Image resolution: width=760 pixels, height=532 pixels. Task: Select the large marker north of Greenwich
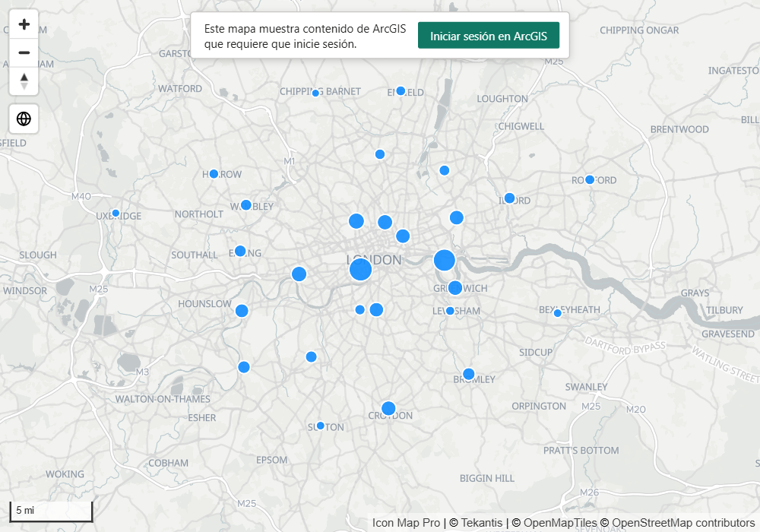pyautogui.click(x=445, y=260)
